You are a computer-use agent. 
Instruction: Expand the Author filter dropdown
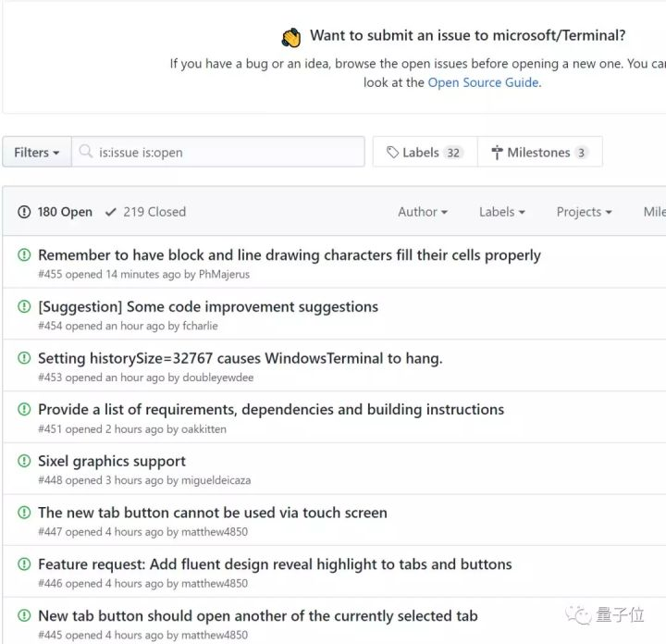[423, 212]
